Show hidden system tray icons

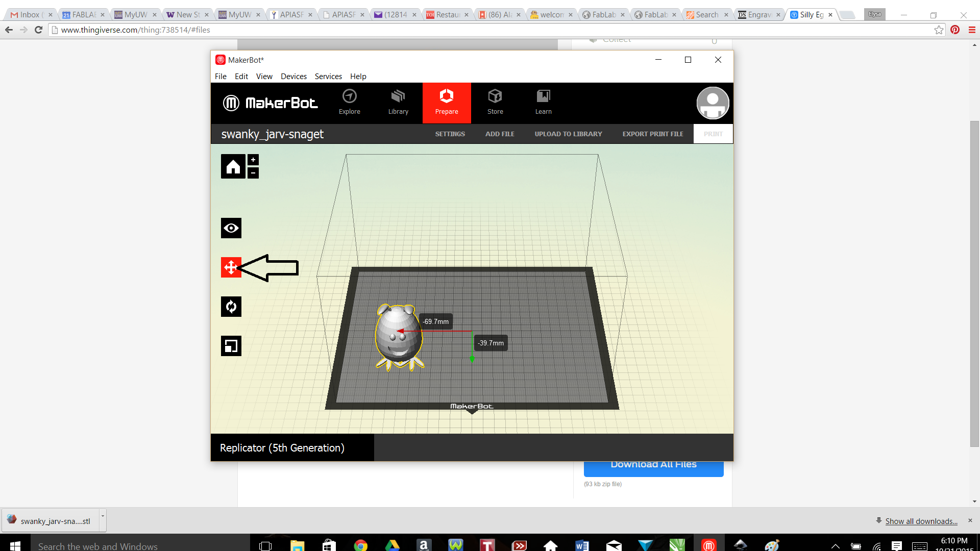835,546
